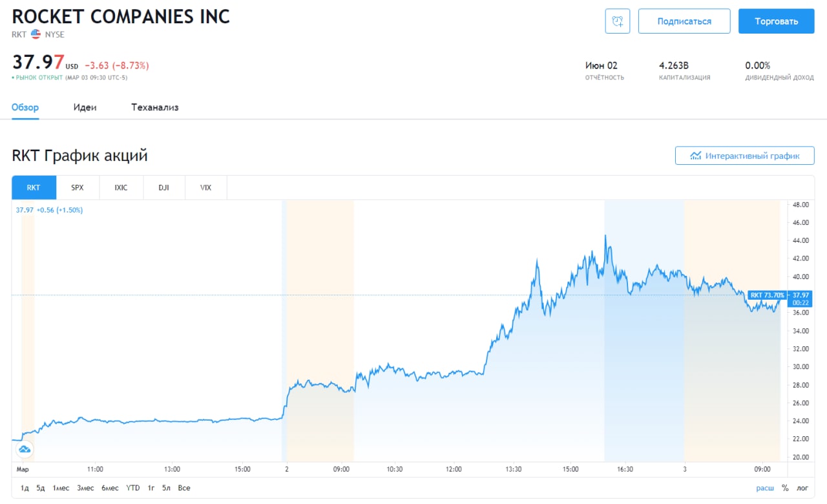Toggle logarithmic scale лог button
The image size is (827, 504).
pyautogui.click(x=802, y=488)
